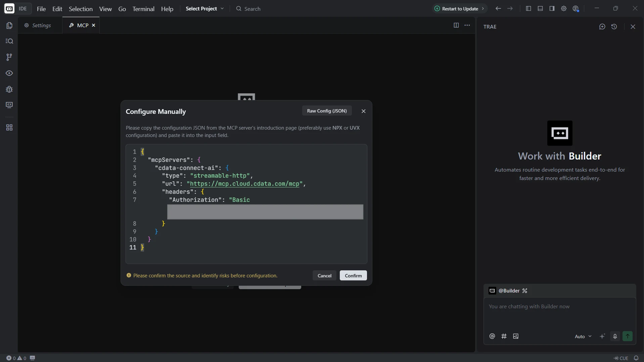Open the View menu
Screen dimensions: 644x362
point(105,9)
